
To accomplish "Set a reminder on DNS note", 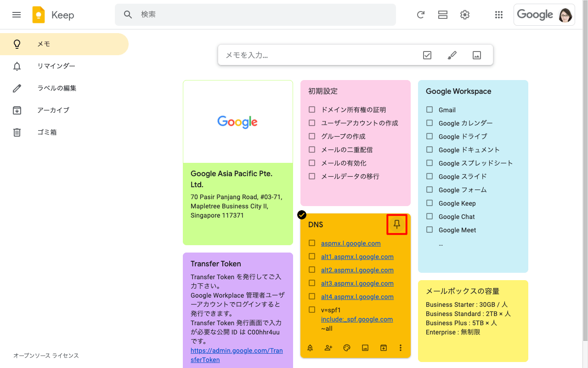I will [x=310, y=348].
